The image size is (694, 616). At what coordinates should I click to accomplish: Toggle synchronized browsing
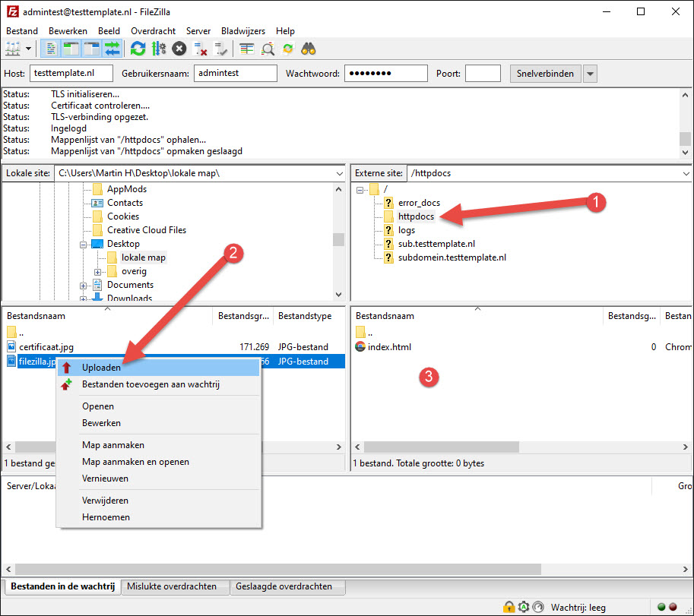point(288,49)
